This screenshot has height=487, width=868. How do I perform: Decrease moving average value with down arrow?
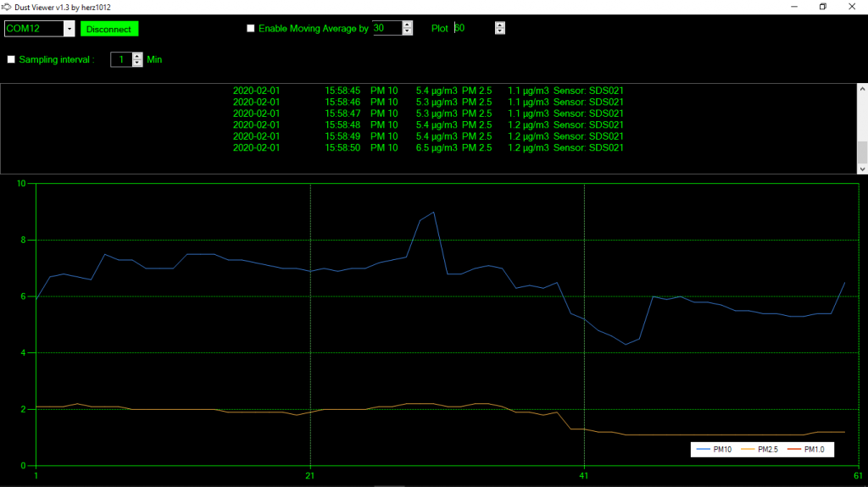[408, 31]
